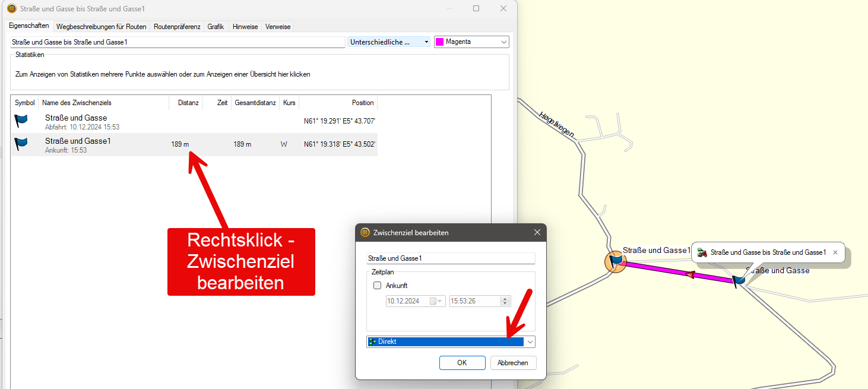Increase arrival time with the up stepper arrow
Image resolution: width=868 pixels, height=389 pixels.
(505, 299)
